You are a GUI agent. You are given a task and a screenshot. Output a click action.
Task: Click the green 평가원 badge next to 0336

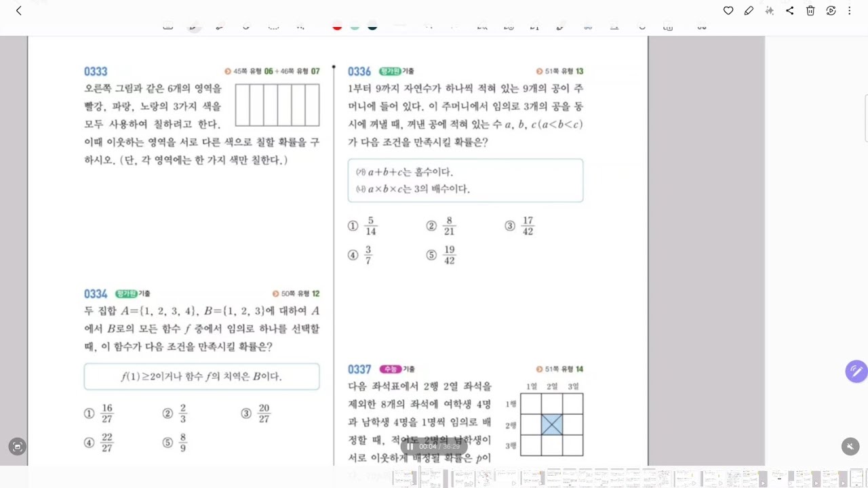390,71
